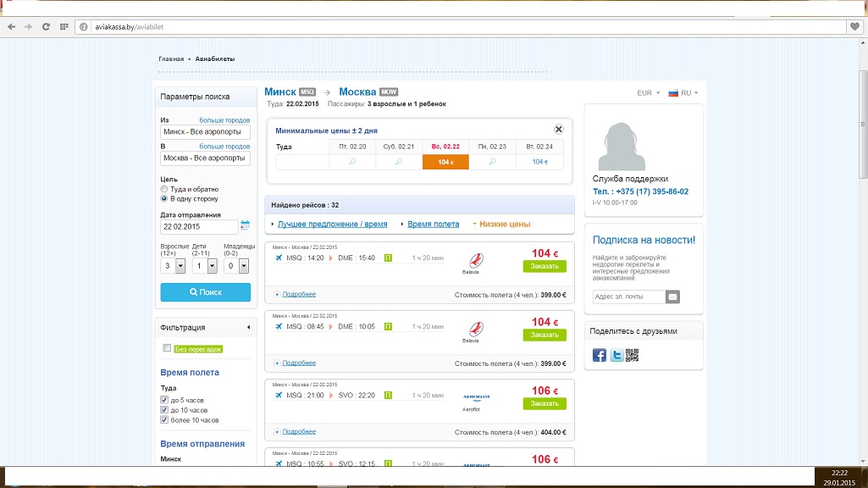Enable the 'Без пересадок' nonstop filter

pos(168,348)
